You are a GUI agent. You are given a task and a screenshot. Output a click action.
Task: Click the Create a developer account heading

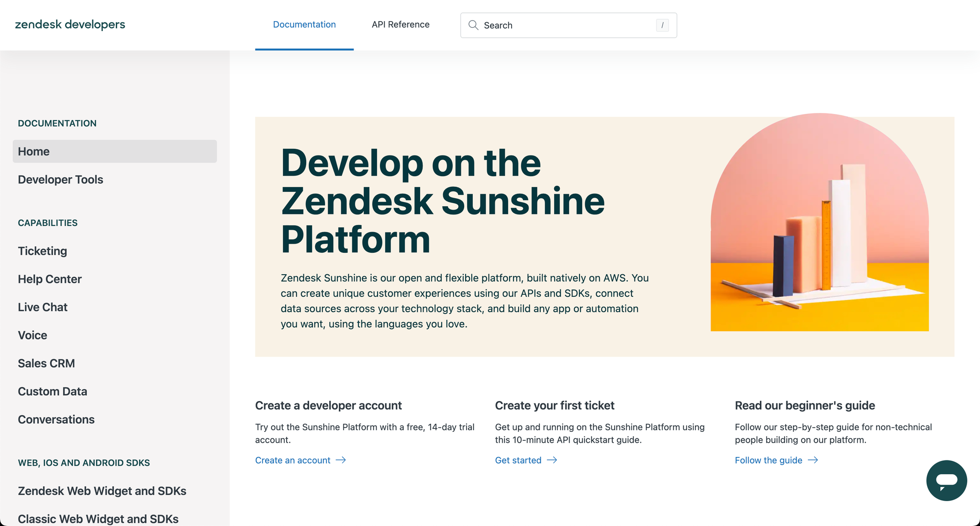tap(328, 405)
